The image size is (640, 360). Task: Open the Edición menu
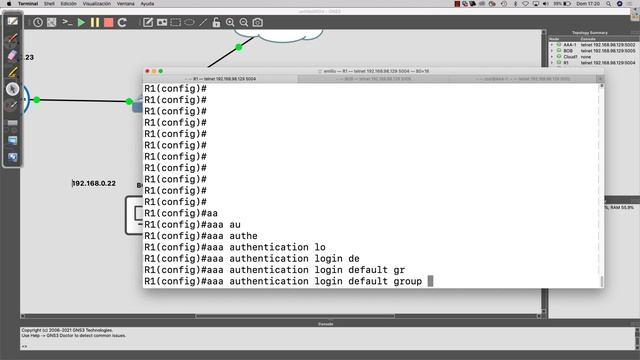coord(69,4)
